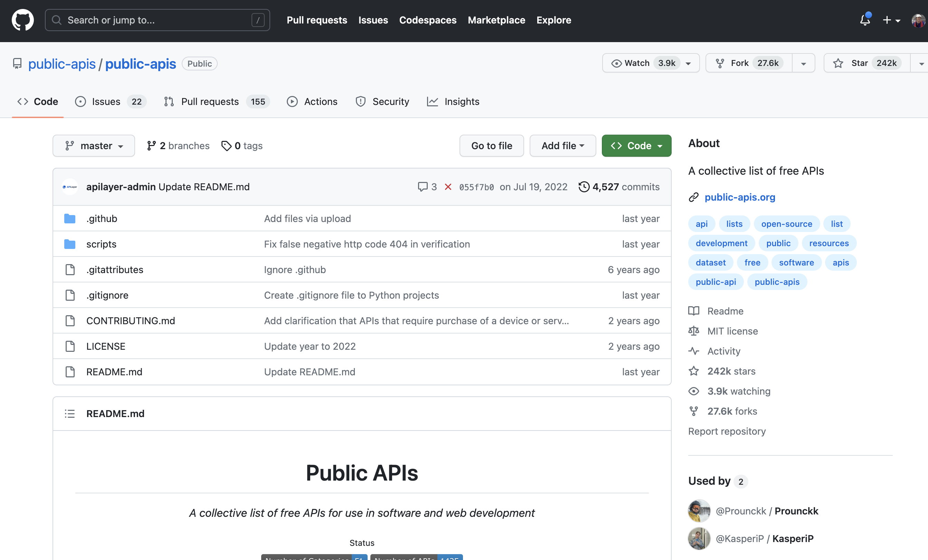928x560 pixels.
Task: Open the .gitignore file
Action: pos(107,295)
